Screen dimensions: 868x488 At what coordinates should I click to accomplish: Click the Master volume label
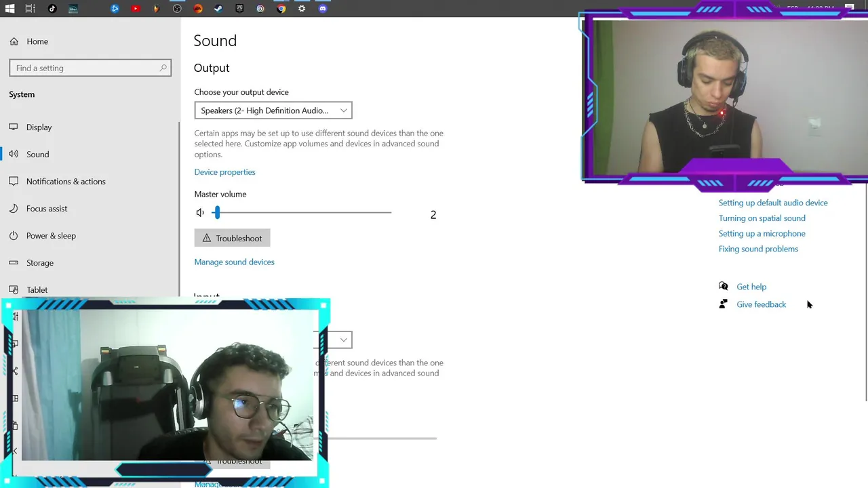[220, 194]
